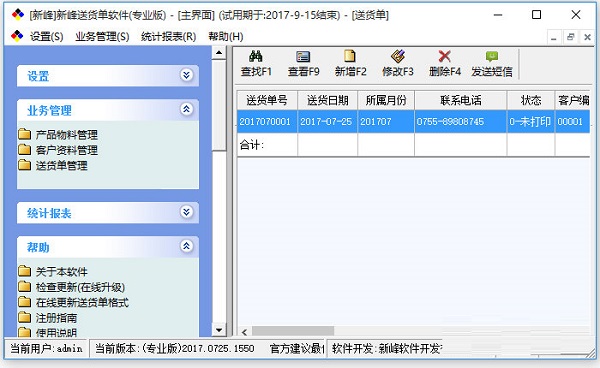The image size is (600, 368).
Task: Click the 业务管理 panel header
Action: click(x=108, y=110)
